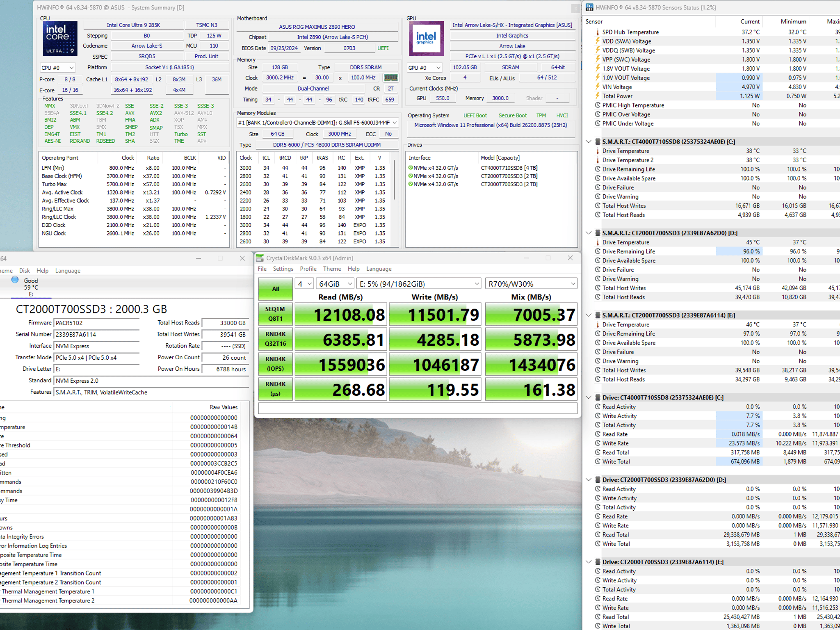Image resolution: width=840 pixels, height=630 pixels.
Task: Collapse the S.M.A.R.T. CT2000T700SSD3 [E:] section
Action: point(589,315)
